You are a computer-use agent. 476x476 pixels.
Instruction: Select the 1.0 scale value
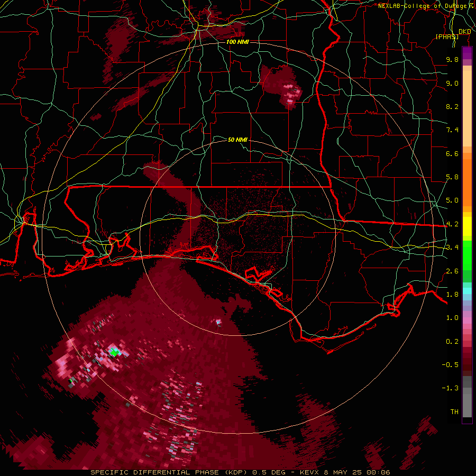452,318
